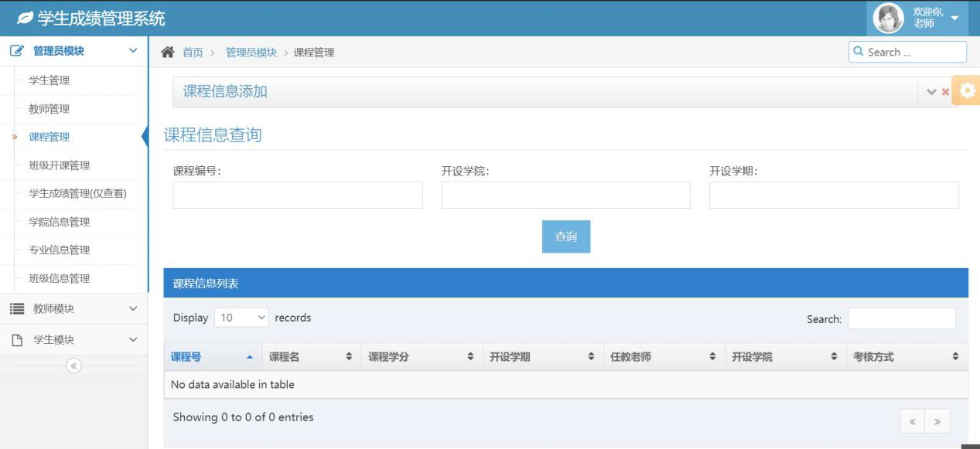Sort table by 考核方式 column
980x449 pixels.
tap(907, 357)
